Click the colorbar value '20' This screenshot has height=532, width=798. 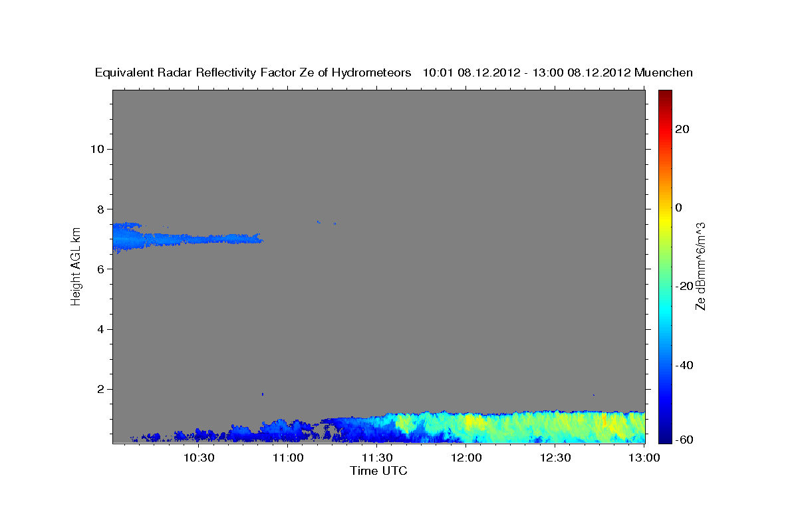point(682,129)
